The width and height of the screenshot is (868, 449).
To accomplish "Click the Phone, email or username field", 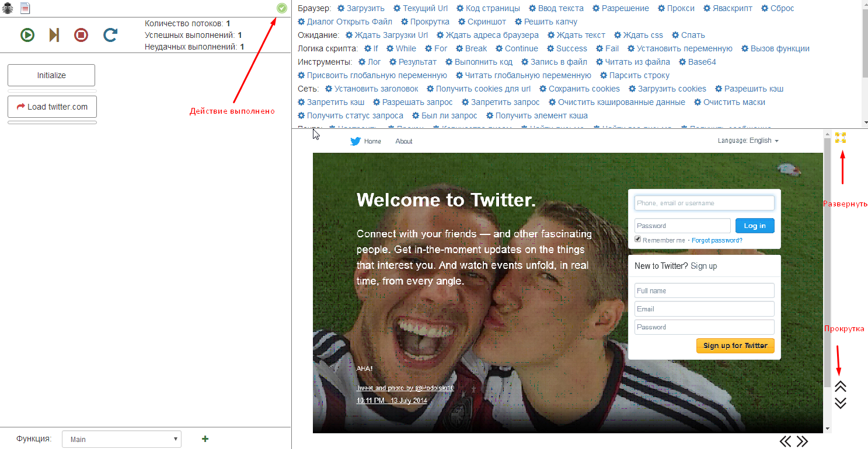I will 704,203.
